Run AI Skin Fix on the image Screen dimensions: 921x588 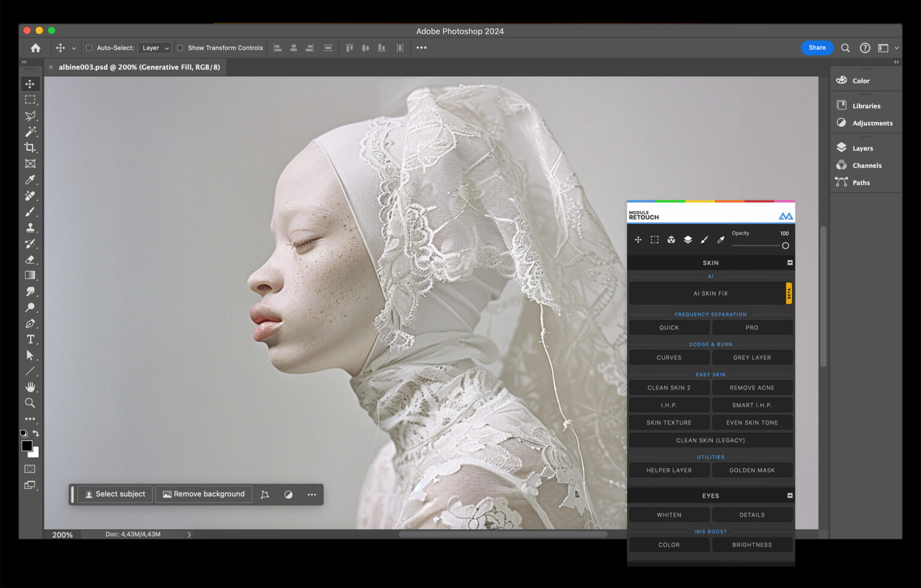tap(711, 293)
